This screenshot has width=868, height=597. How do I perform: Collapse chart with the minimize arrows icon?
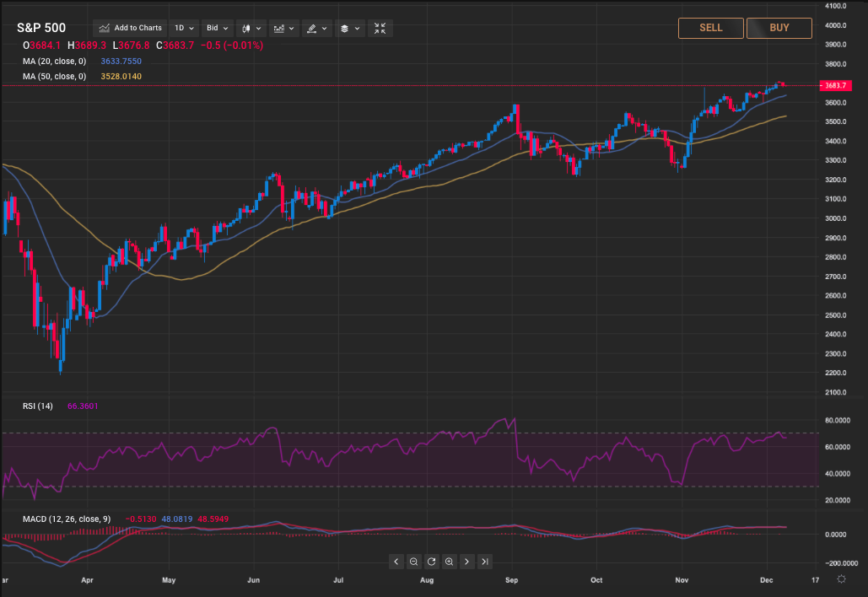click(380, 28)
